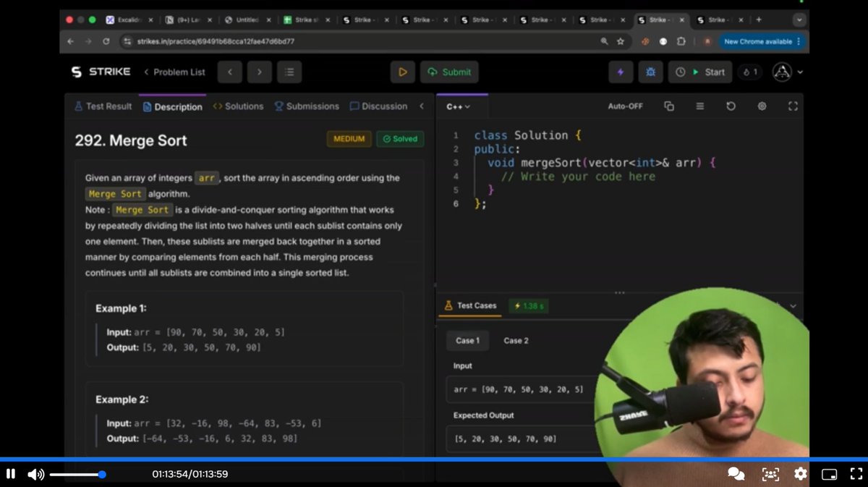Open a new browser tab
The image size is (868, 487).
tap(758, 20)
